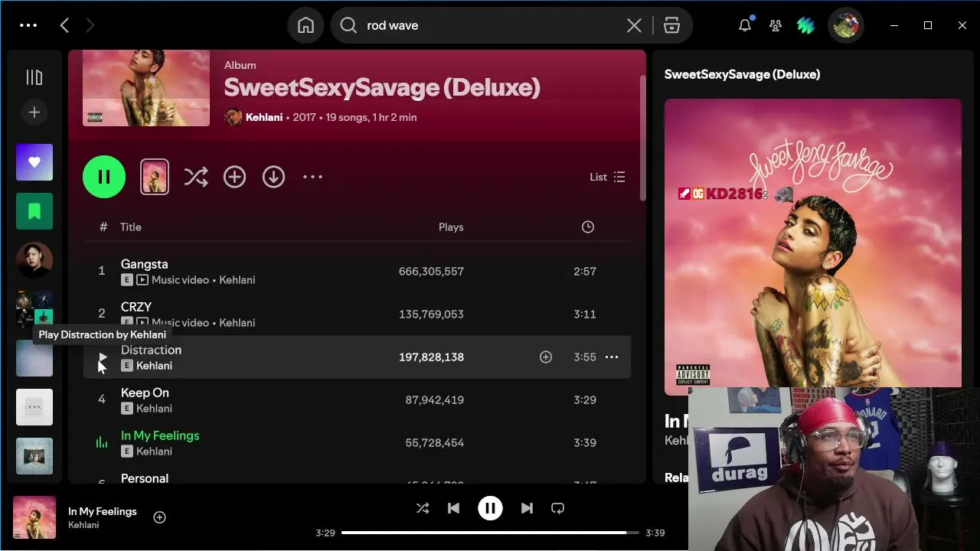The height and width of the screenshot is (551, 980).
Task: Click the Title column header
Action: (x=131, y=227)
